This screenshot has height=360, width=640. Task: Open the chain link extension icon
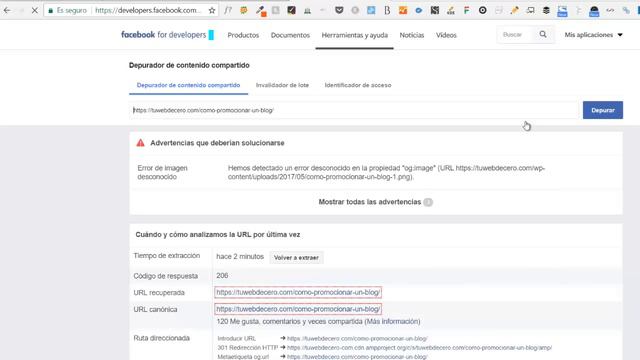[x=626, y=11]
